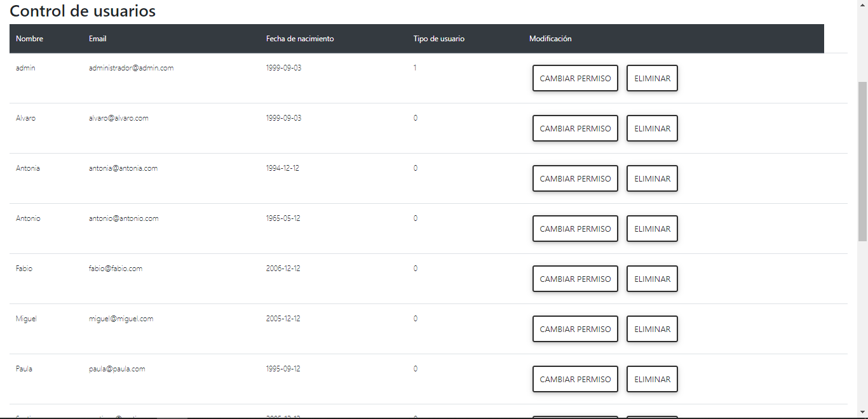Viewport: 868px width, 419px height.
Task: Click the administrador@admin.com email cell
Action: pos(131,68)
